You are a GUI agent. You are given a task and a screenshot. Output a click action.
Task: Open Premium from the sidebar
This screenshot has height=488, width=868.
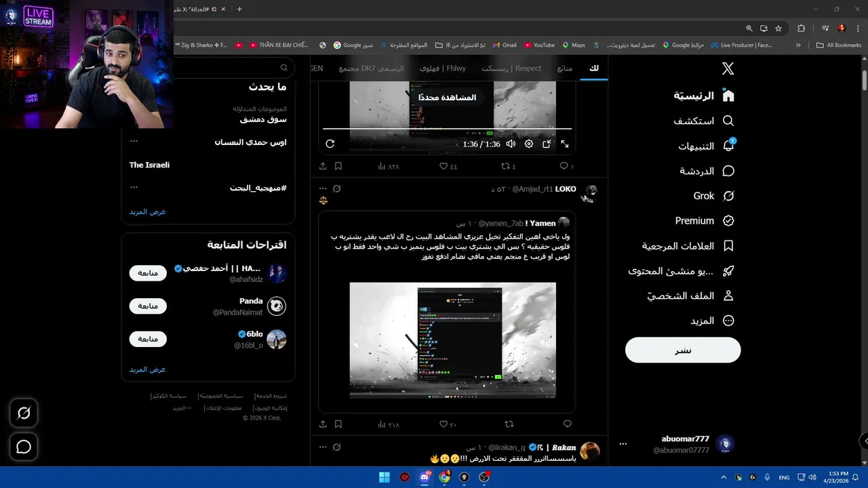pyautogui.click(x=705, y=221)
